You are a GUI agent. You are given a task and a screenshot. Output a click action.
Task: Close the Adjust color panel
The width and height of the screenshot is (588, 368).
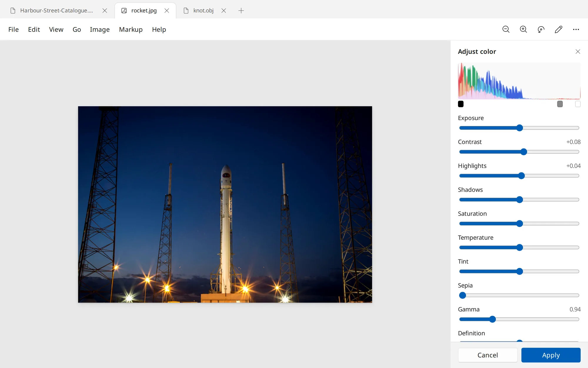[x=578, y=52]
